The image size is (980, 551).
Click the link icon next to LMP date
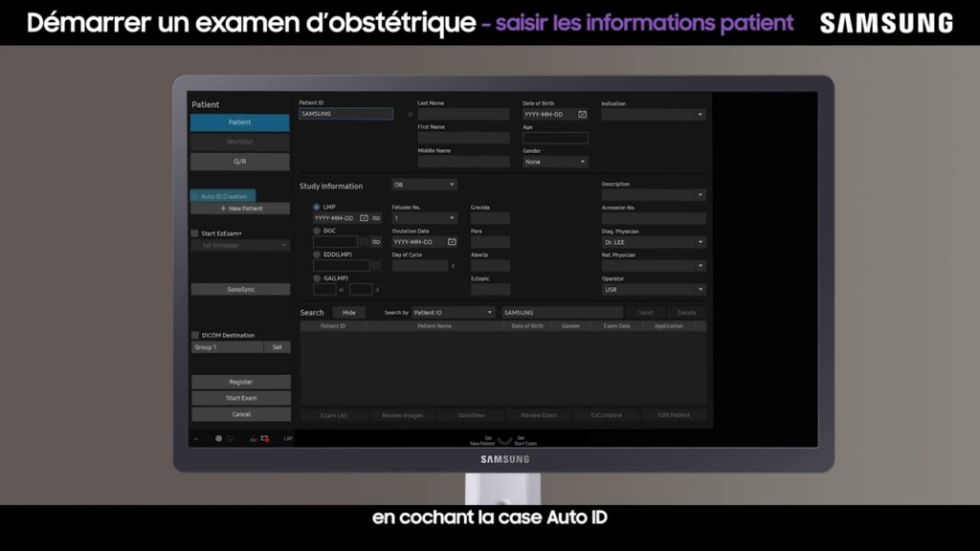(376, 218)
